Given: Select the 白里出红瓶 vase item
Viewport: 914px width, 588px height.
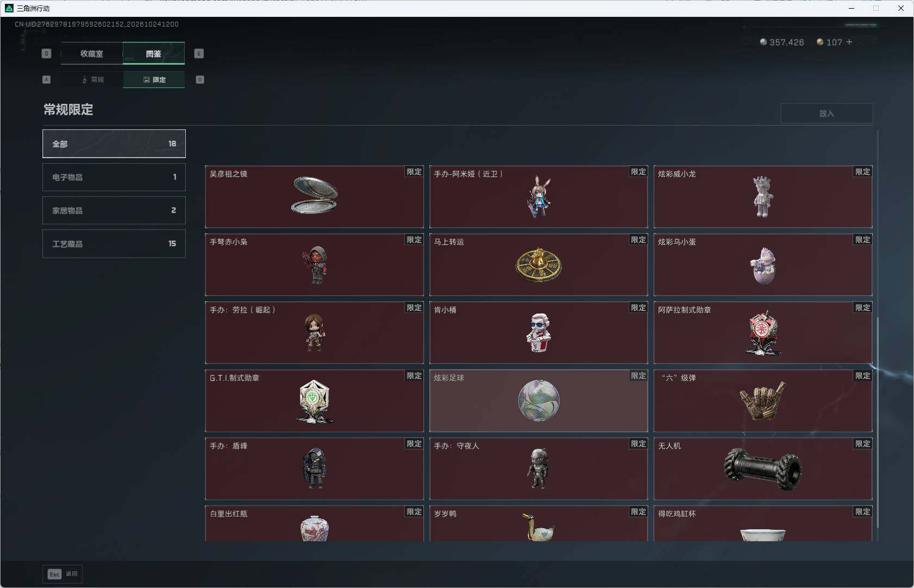Looking at the screenshot, I should click(x=314, y=523).
